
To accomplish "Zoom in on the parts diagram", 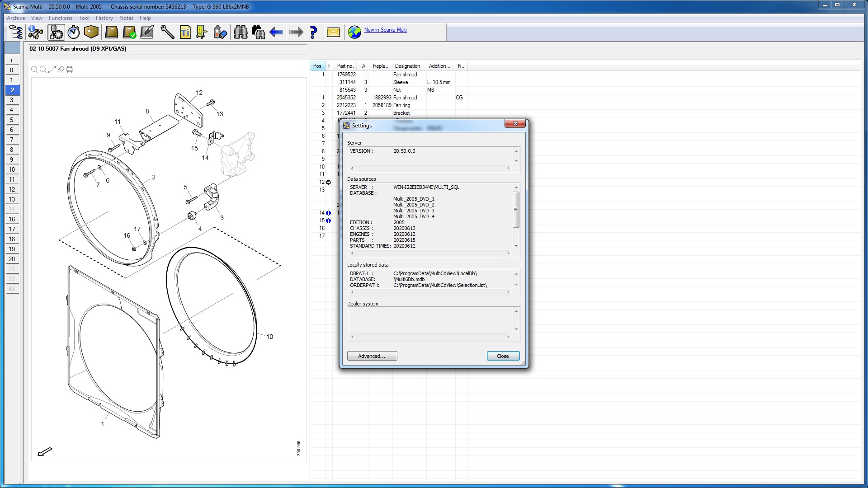I will [34, 70].
